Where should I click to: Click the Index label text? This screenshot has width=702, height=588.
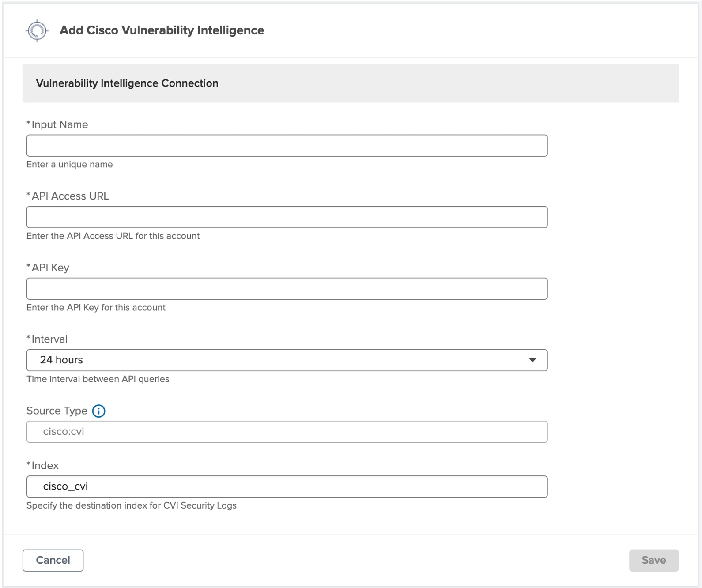tap(45, 466)
